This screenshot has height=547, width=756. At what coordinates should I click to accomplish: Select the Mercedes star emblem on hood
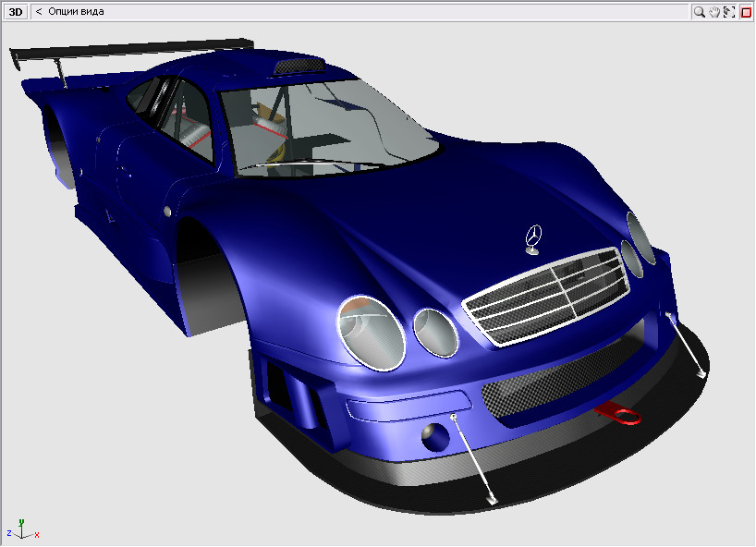[x=532, y=237]
